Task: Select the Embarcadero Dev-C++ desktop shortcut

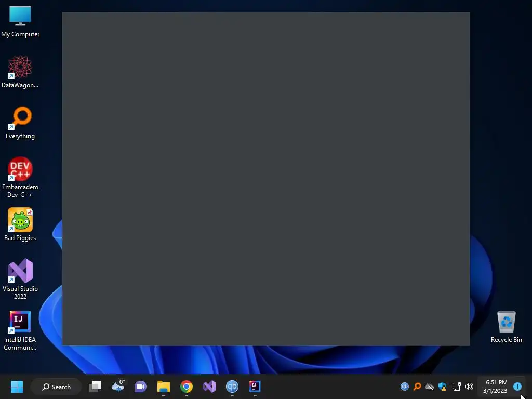Action: [x=20, y=177]
